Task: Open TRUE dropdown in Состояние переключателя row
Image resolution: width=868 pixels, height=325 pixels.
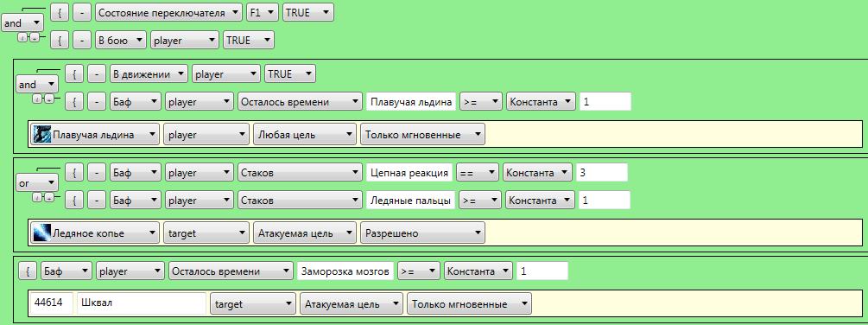Action: tap(307, 13)
